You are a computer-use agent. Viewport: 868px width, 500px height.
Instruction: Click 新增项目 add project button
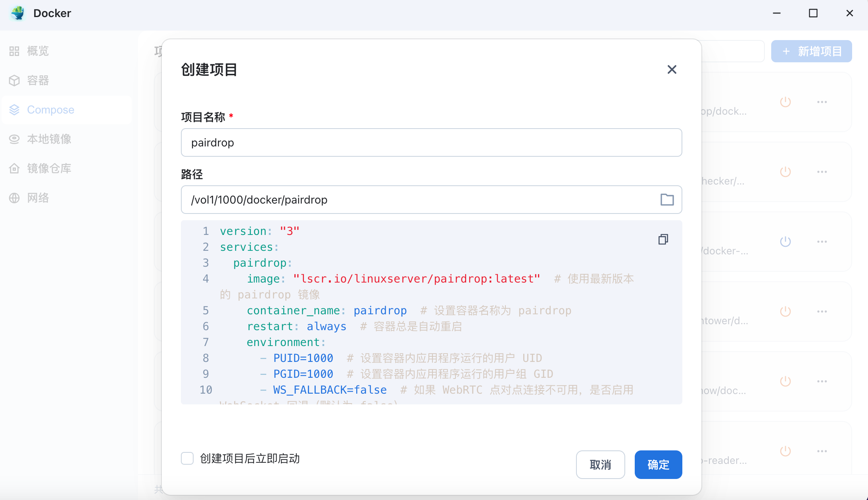point(811,51)
